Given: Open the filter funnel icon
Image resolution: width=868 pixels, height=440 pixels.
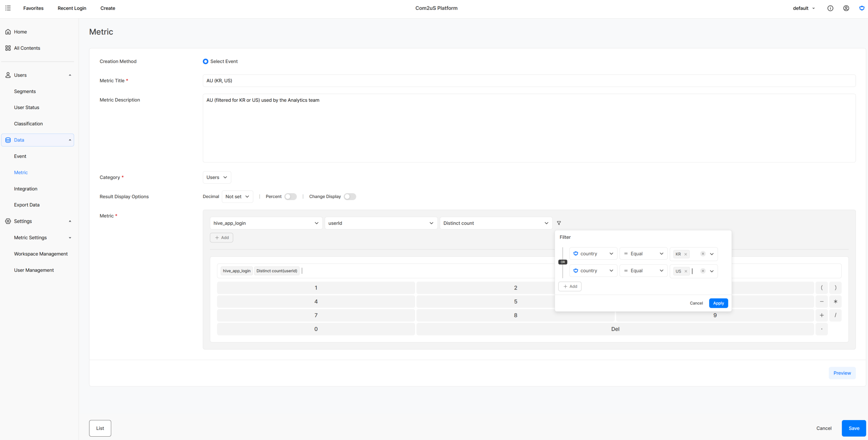Looking at the screenshot, I should pyautogui.click(x=559, y=223).
